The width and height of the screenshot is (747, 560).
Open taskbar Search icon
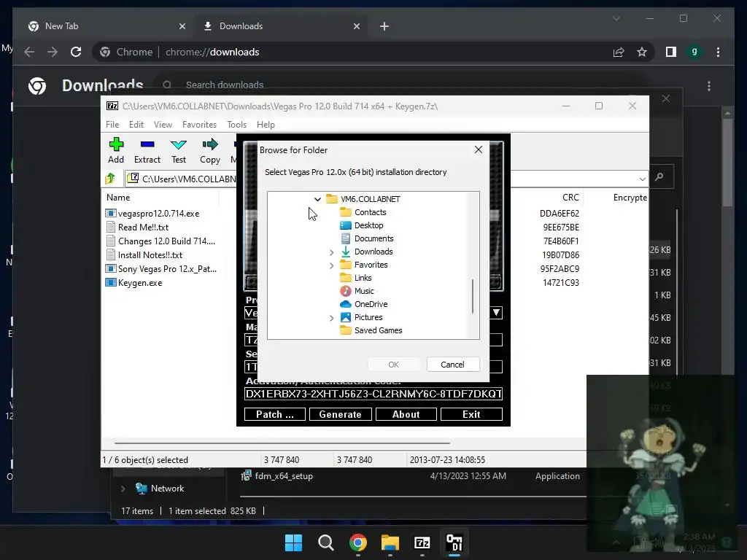pos(326,542)
